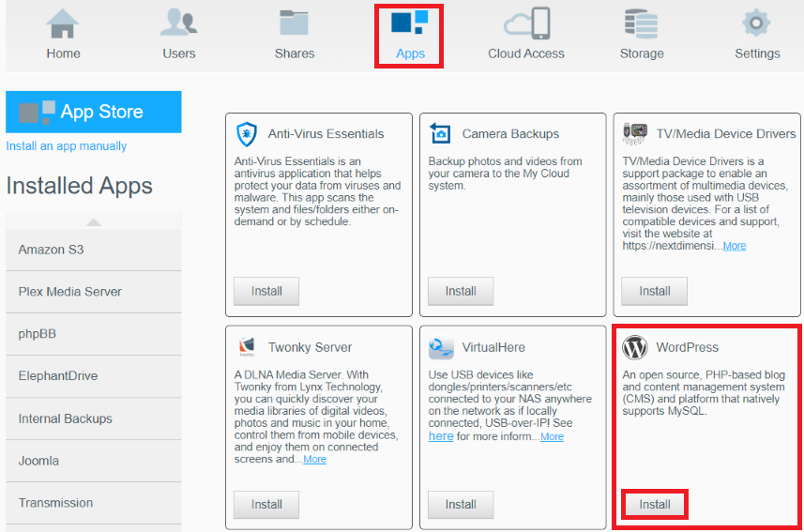Go to the Shares folder icon
This screenshot has height=532, width=804.
click(x=294, y=23)
